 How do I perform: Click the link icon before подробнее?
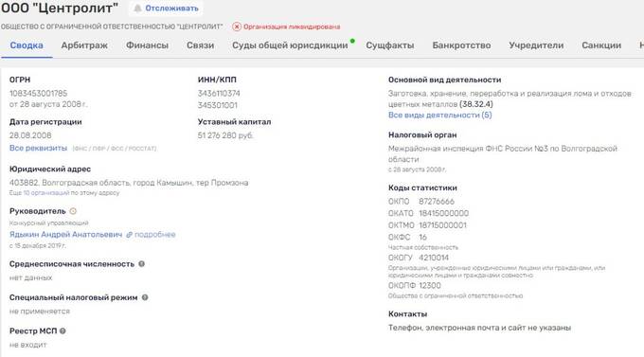[129, 235]
